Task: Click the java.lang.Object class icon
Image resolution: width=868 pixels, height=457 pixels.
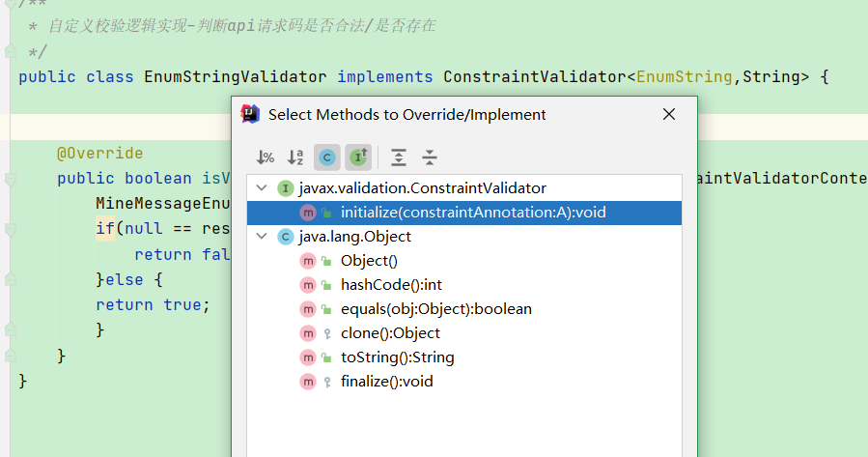Action: (x=285, y=237)
